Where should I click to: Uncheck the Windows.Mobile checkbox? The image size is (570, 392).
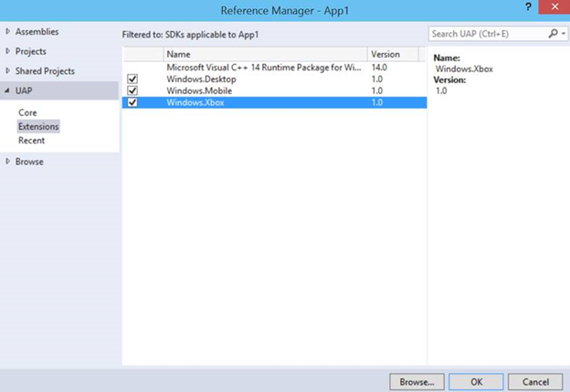click(x=132, y=90)
